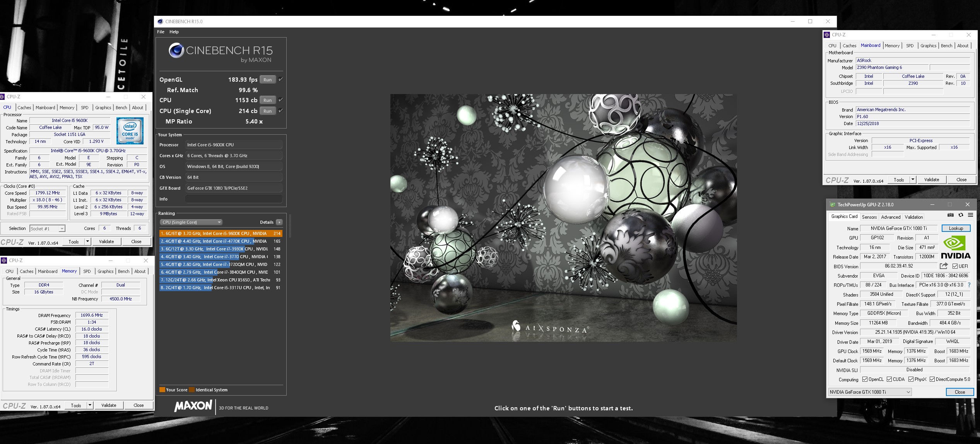
Task: Open Caches tab in the CPU-Z Mainboard window
Action: pos(849,46)
